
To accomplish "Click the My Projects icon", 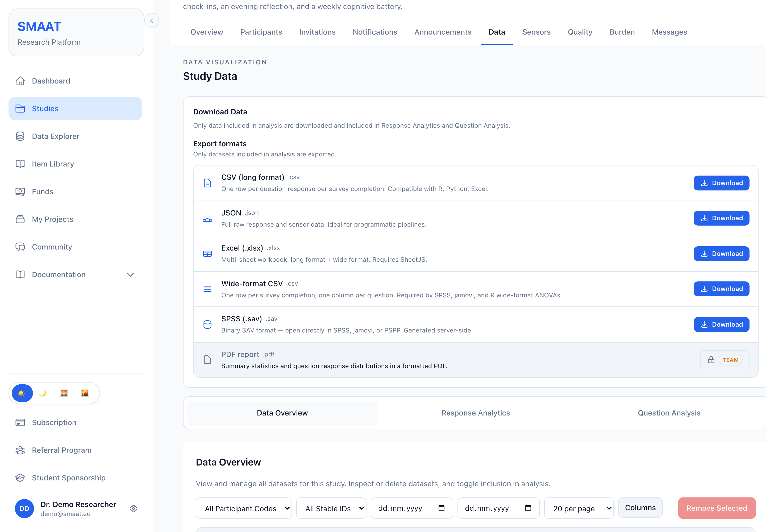I will pos(20,219).
